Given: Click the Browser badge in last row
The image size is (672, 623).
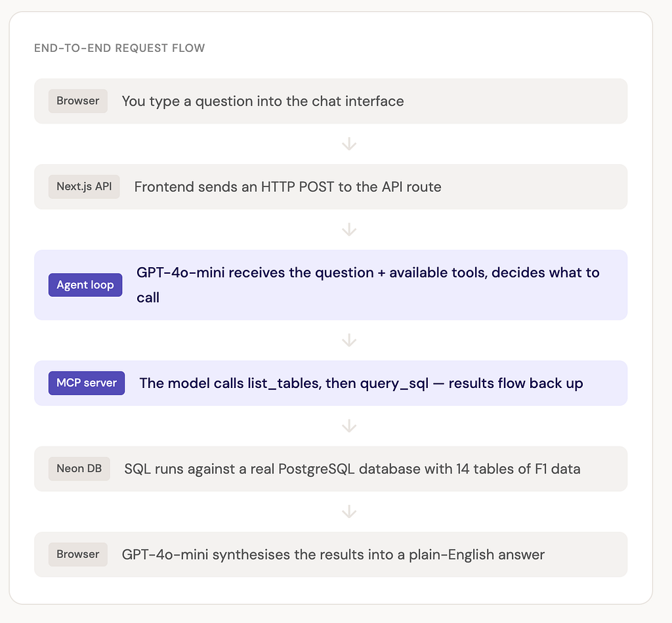Looking at the screenshot, I should tap(77, 554).
